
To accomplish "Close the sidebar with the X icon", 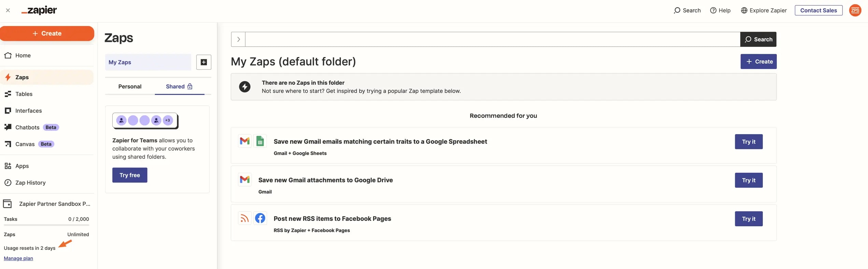I will tap(8, 11).
